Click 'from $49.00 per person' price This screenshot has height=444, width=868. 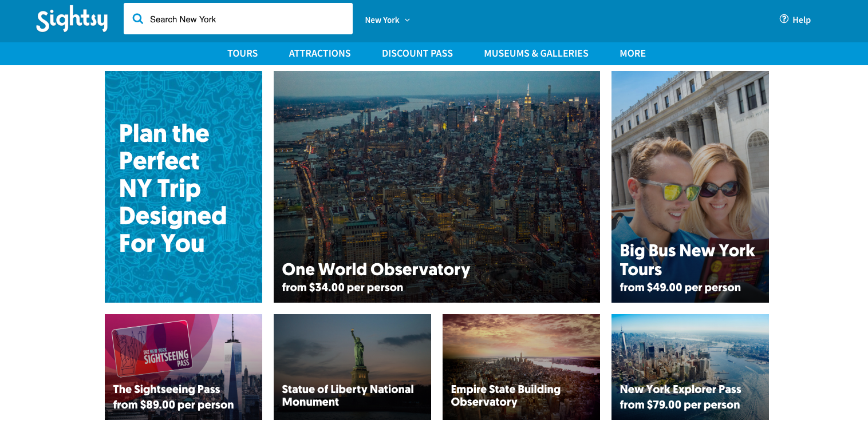point(680,287)
